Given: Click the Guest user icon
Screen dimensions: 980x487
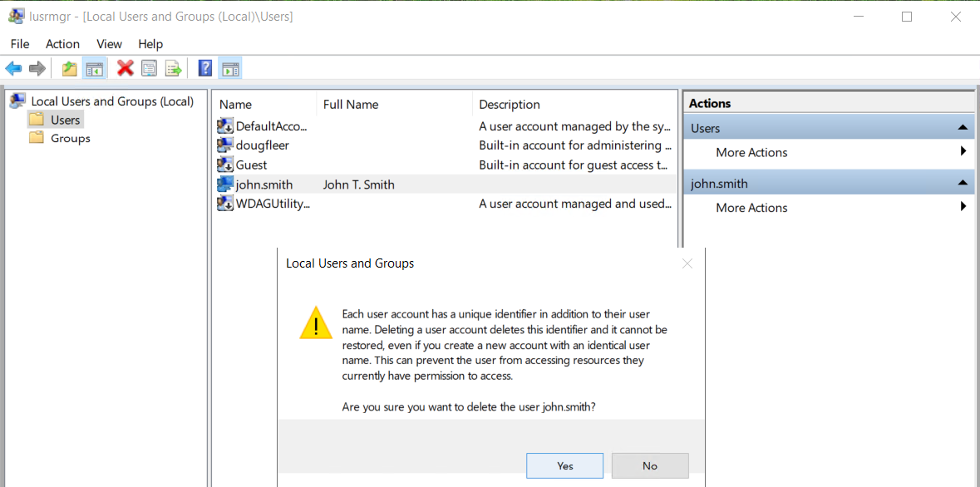Looking at the screenshot, I should (225, 165).
